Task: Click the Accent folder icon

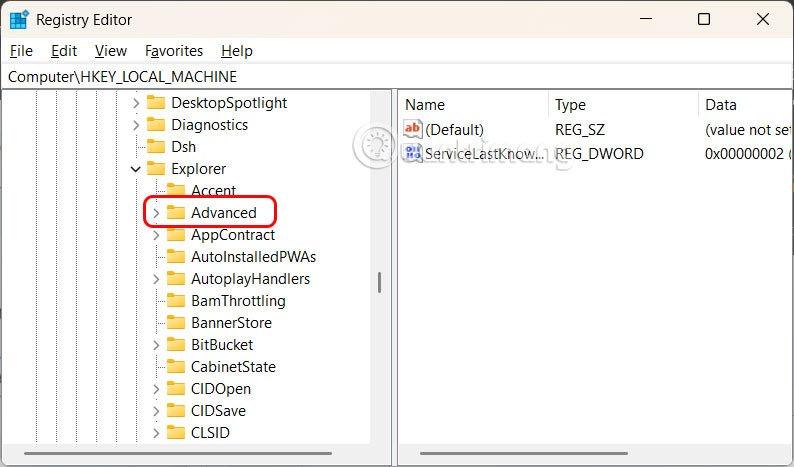Action: 176,191
